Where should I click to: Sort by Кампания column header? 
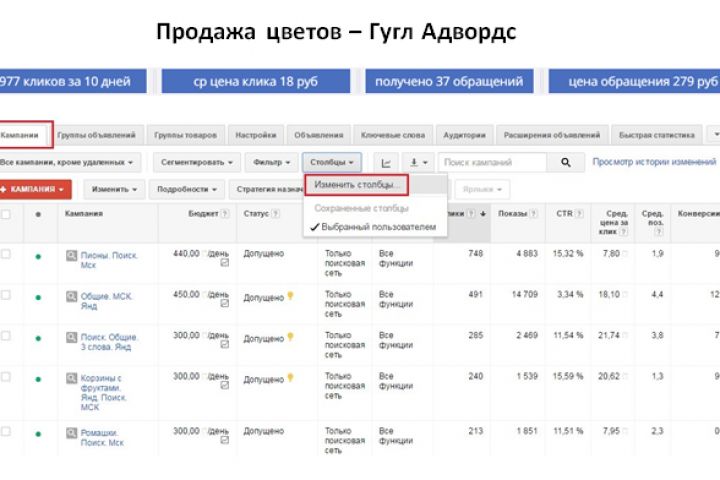click(84, 214)
